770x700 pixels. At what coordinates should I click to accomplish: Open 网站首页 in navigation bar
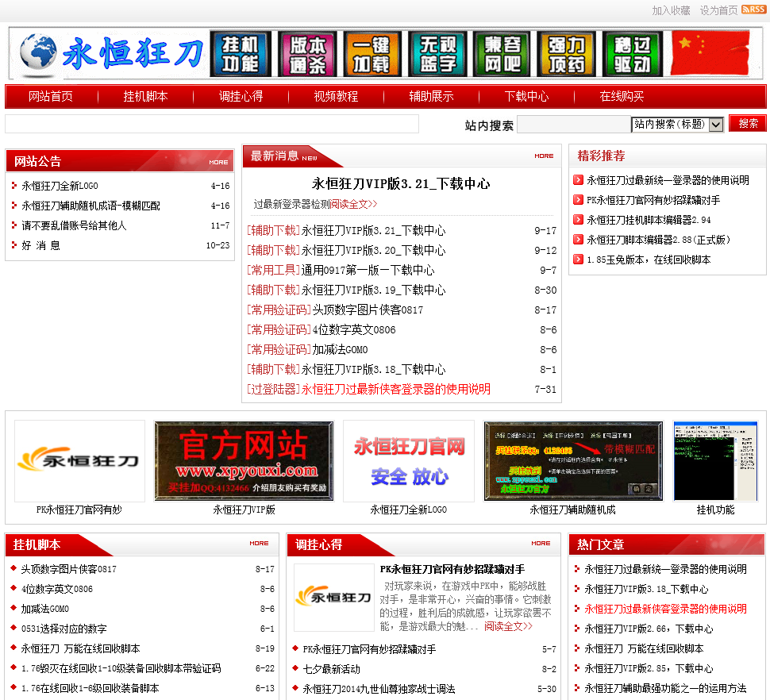[51, 96]
